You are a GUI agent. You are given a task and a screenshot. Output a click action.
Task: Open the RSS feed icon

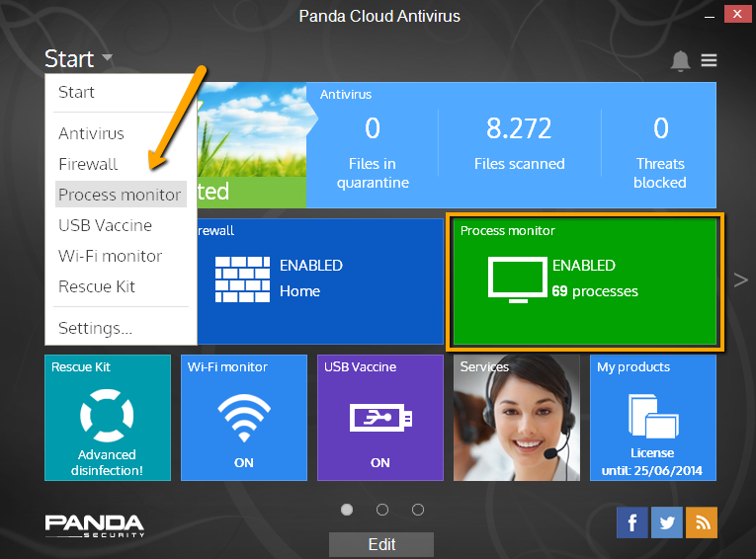click(x=702, y=522)
